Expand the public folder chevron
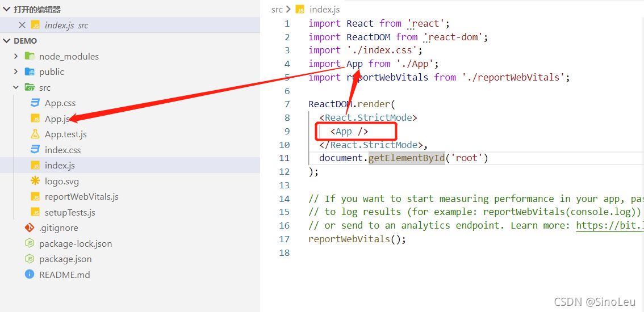This screenshot has height=312, width=644. tap(16, 72)
